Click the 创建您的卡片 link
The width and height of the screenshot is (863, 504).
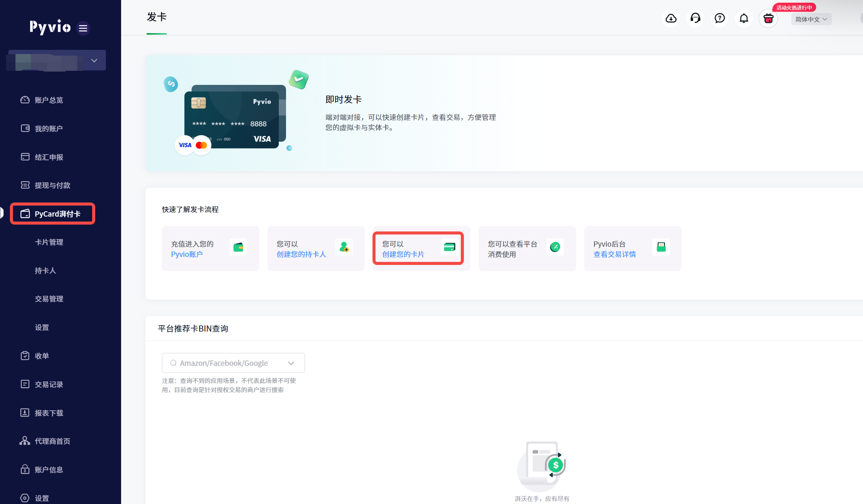tap(403, 254)
